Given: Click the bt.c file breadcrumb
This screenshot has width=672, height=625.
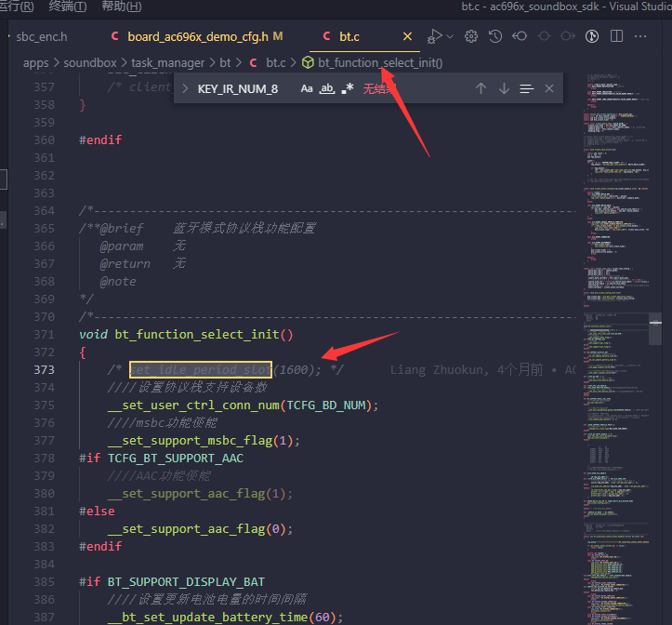Looking at the screenshot, I should pos(275,63).
